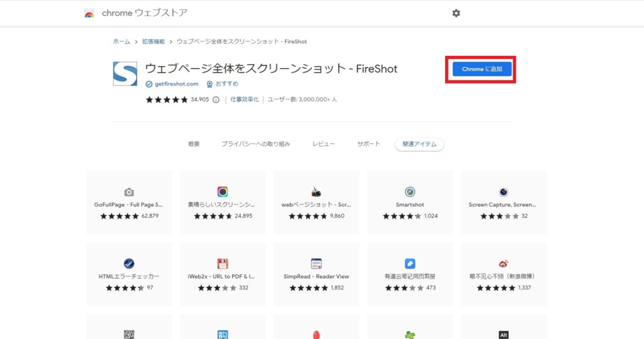644x339 pixels.
Task: Click the HTMLエラーチェッカー check icon
Action: tap(129, 264)
